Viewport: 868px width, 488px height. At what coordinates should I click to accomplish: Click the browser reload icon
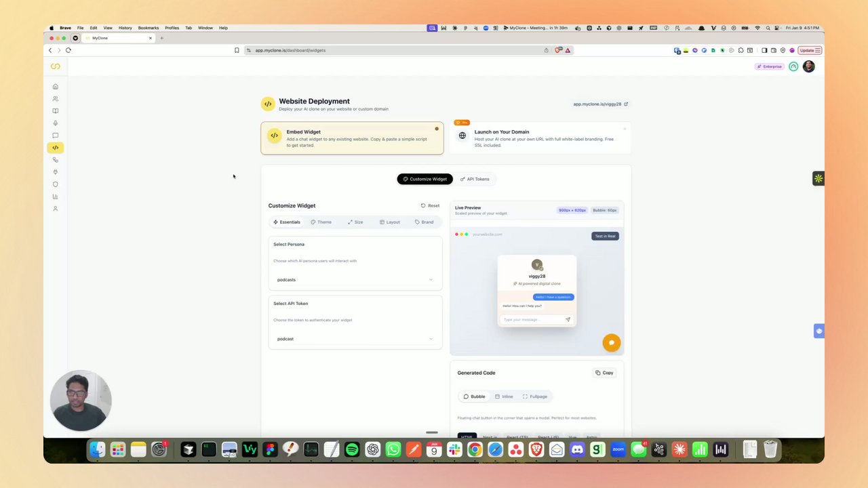(68, 50)
